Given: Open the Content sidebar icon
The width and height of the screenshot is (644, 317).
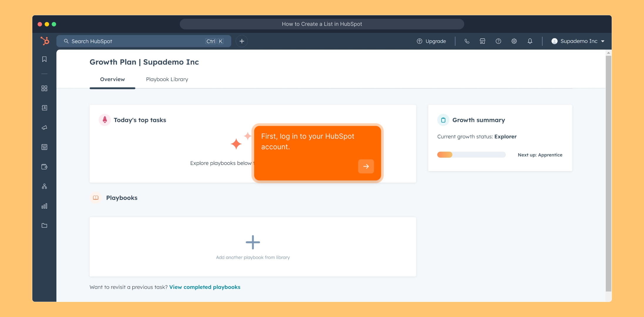Looking at the screenshot, I should [x=44, y=147].
